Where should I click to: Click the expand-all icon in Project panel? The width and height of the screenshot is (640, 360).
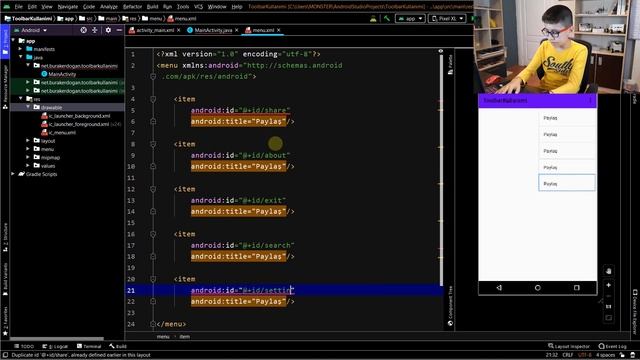pos(95,30)
